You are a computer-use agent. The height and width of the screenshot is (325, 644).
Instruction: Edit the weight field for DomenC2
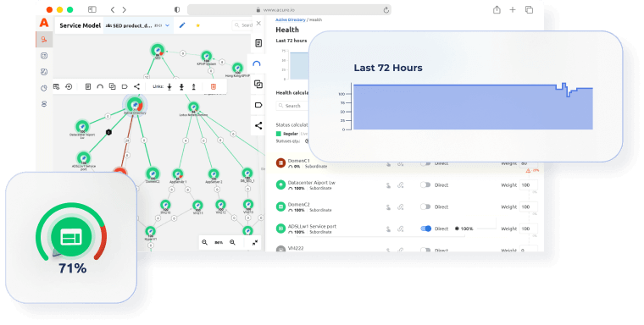[x=529, y=207]
